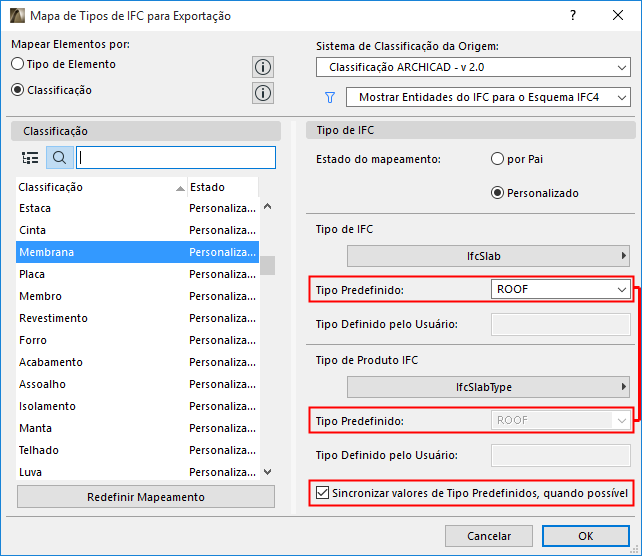The height and width of the screenshot is (556, 642).
Task: Toggle the tree list view icon
Action: tap(30, 158)
